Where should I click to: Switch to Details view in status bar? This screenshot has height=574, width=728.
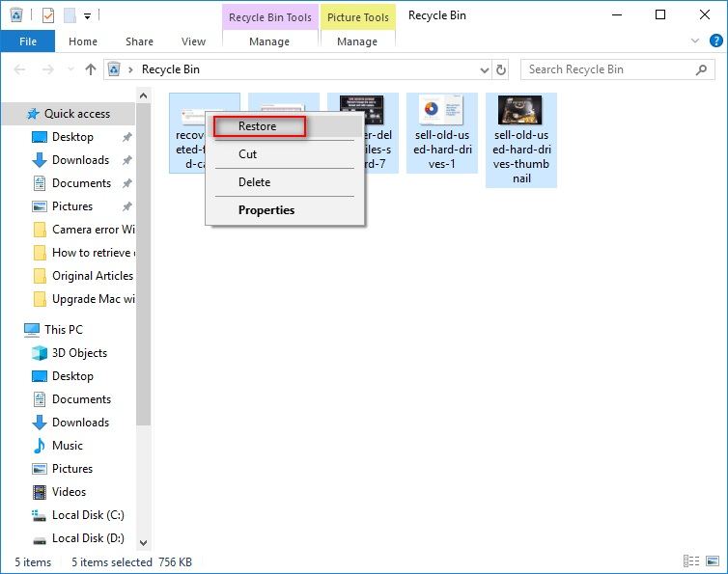[x=691, y=561]
